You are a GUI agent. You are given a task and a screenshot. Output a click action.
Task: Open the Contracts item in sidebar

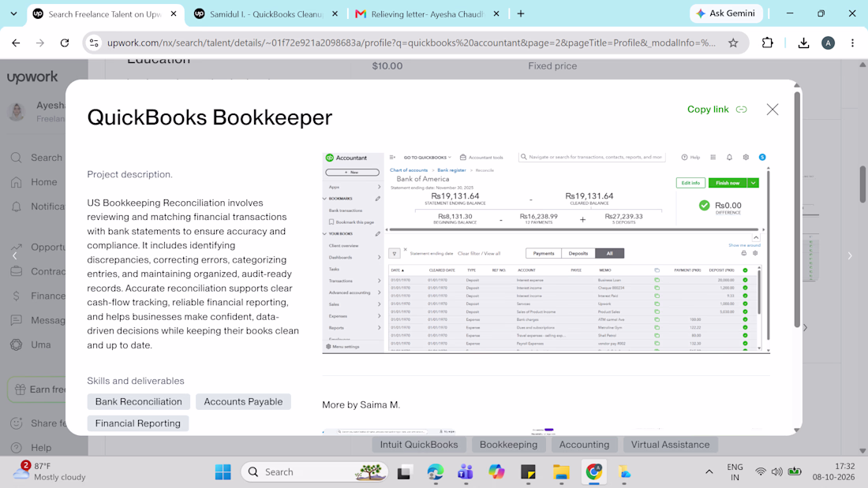[x=38, y=272]
